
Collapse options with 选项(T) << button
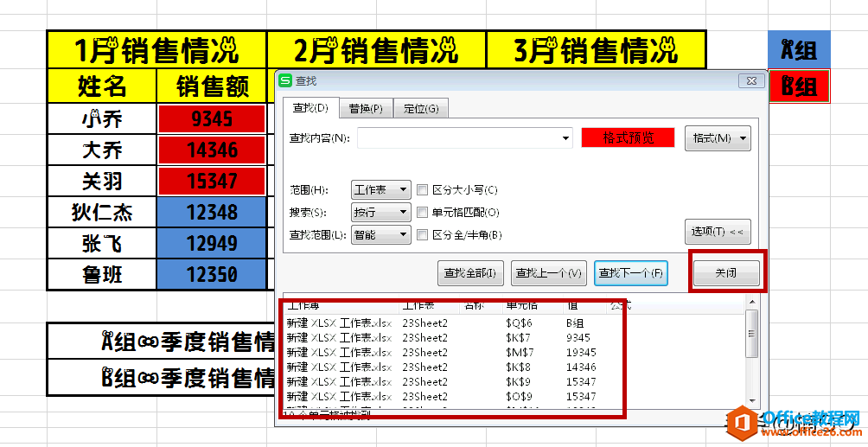click(718, 232)
